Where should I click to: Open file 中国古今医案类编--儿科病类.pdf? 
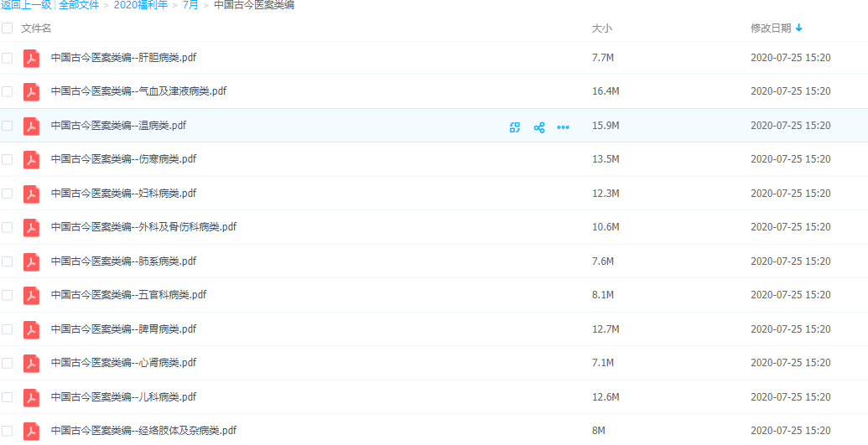pyautogui.click(x=123, y=397)
